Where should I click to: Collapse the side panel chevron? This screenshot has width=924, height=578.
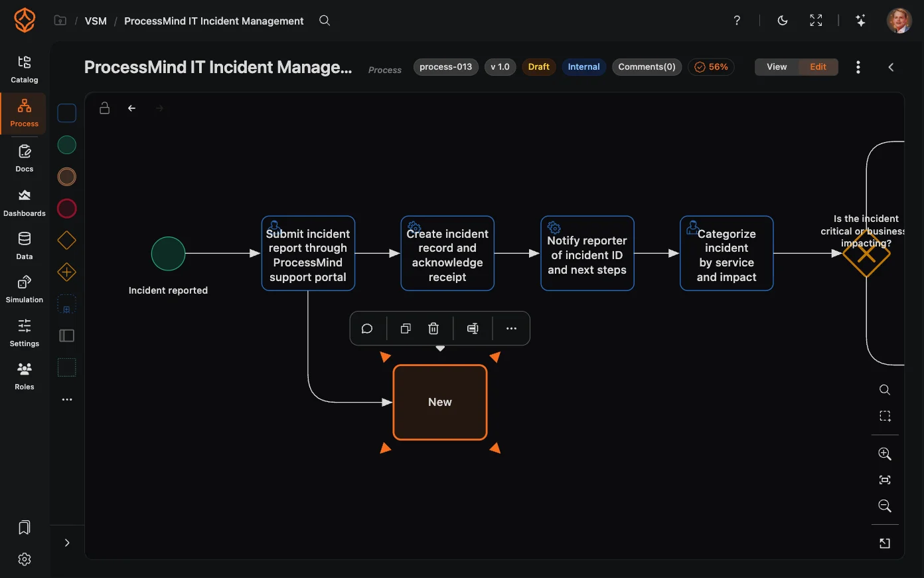pyautogui.click(x=891, y=67)
